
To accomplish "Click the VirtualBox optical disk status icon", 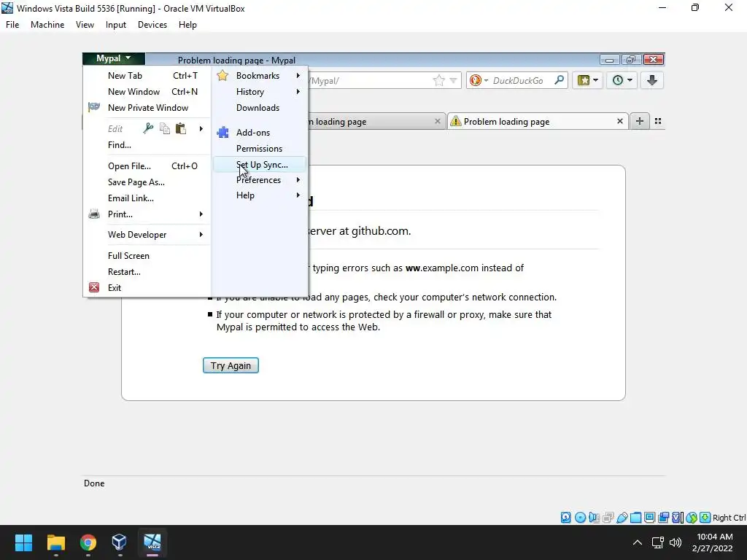I will (580, 518).
